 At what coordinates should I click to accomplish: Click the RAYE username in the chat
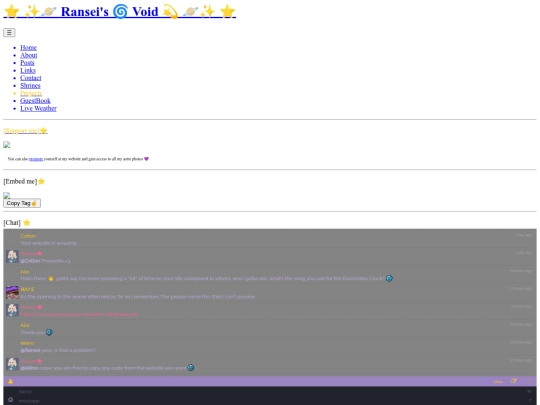[x=27, y=289]
